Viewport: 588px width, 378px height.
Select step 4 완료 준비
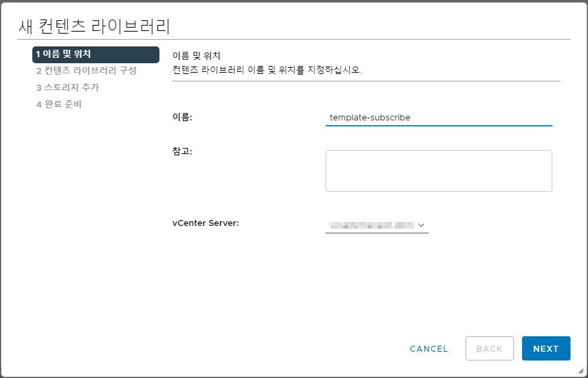(x=59, y=104)
